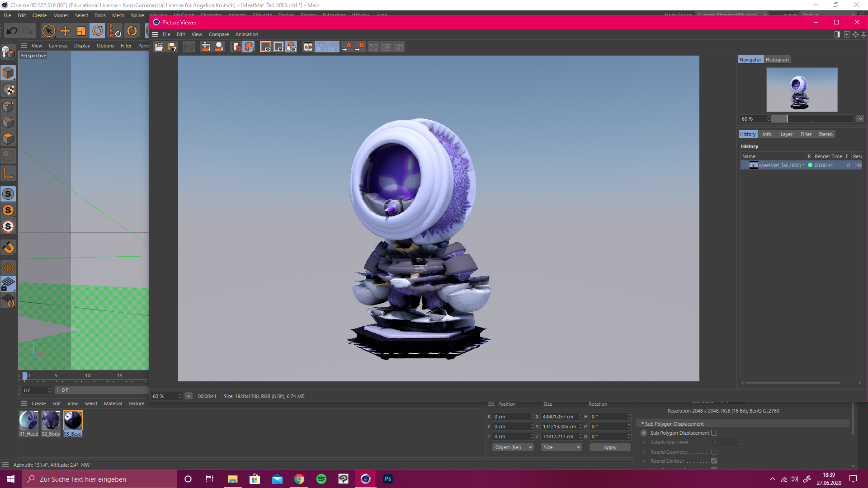Image resolution: width=868 pixels, height=488 pixels.
Task: Open the Compare menu
Action: (218, 34)
